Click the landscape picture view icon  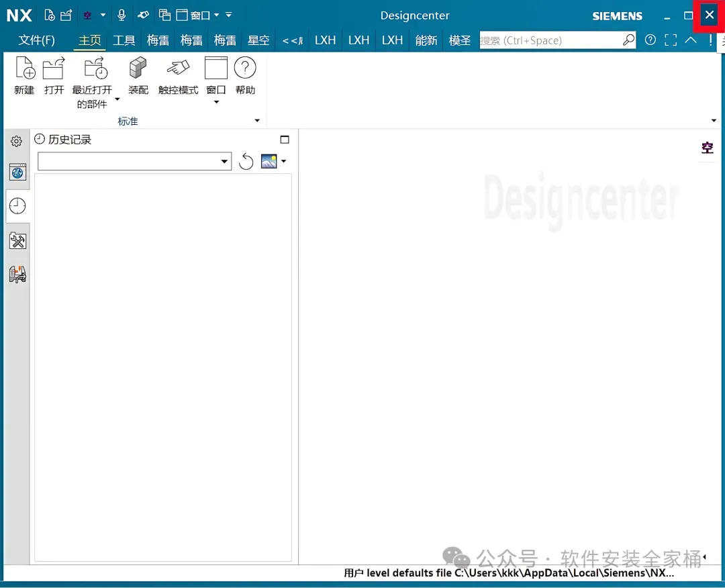coord(269,161)
